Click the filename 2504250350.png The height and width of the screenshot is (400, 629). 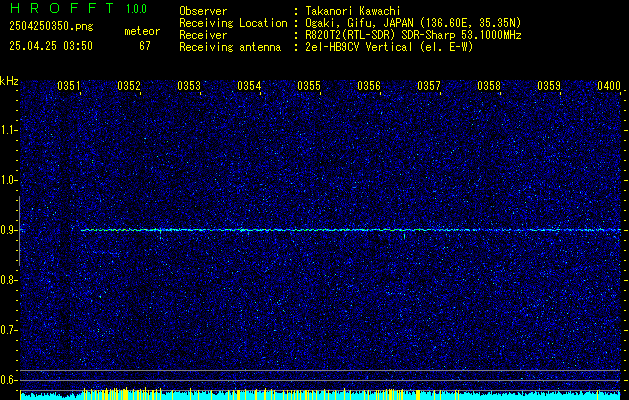click(x=51, y=27)
